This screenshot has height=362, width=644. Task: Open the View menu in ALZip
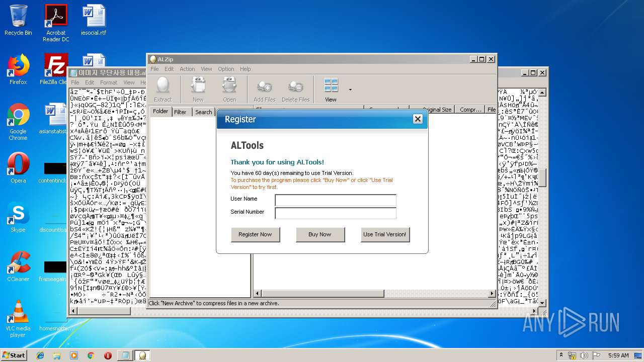coord(206,69)
